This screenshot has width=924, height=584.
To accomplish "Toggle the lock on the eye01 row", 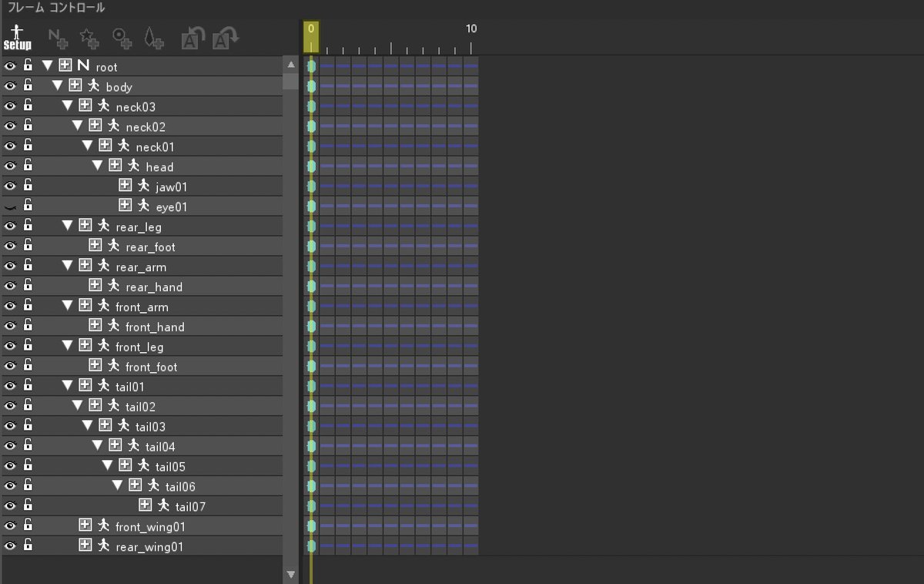I will coord(28,206).
